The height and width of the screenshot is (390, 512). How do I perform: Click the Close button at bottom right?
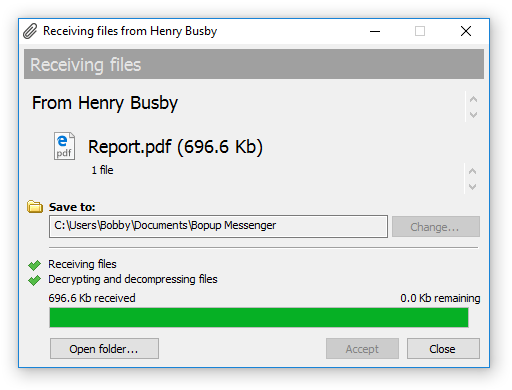point(443,349)
